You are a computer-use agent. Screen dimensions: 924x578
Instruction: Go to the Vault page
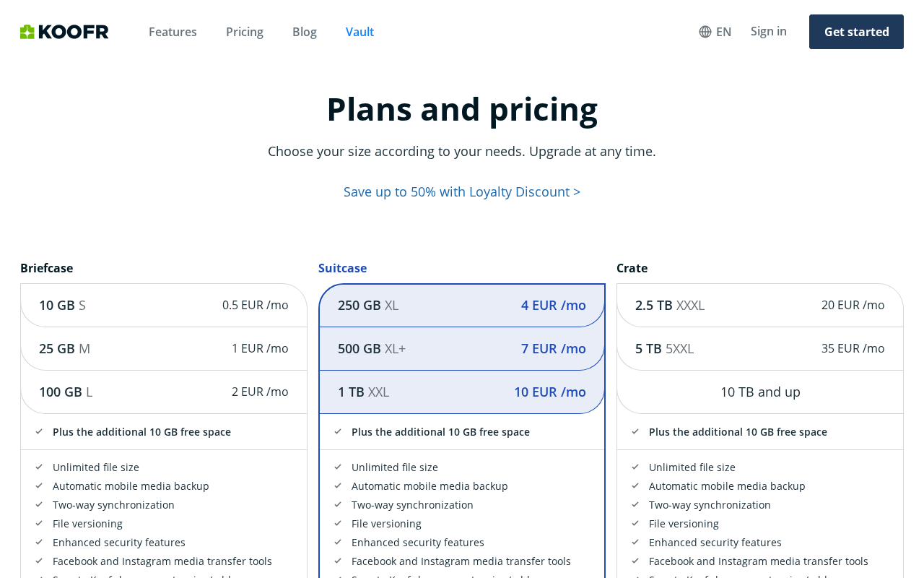point(359,32)
